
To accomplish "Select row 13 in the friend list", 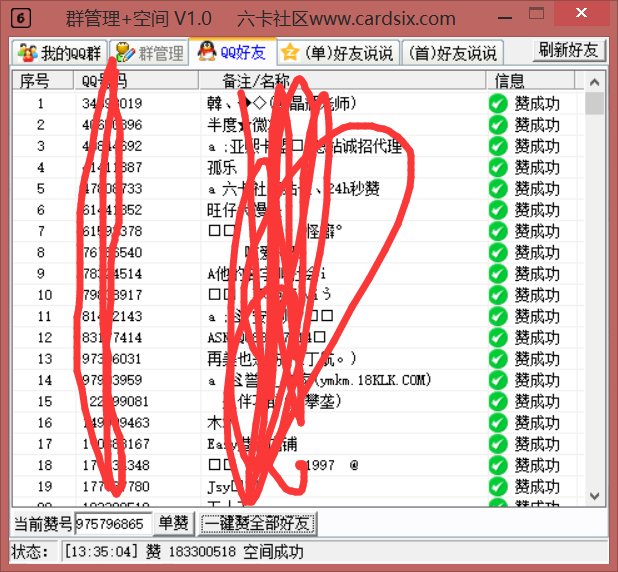I will (x=300, y=359).
